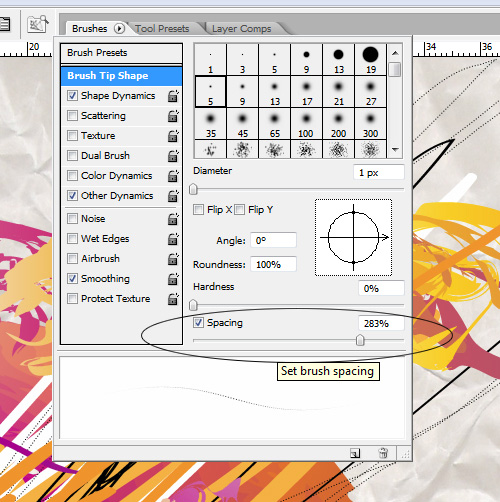Select the hard round 19 brush
500x502 pixels.
(x=370, y=59)
